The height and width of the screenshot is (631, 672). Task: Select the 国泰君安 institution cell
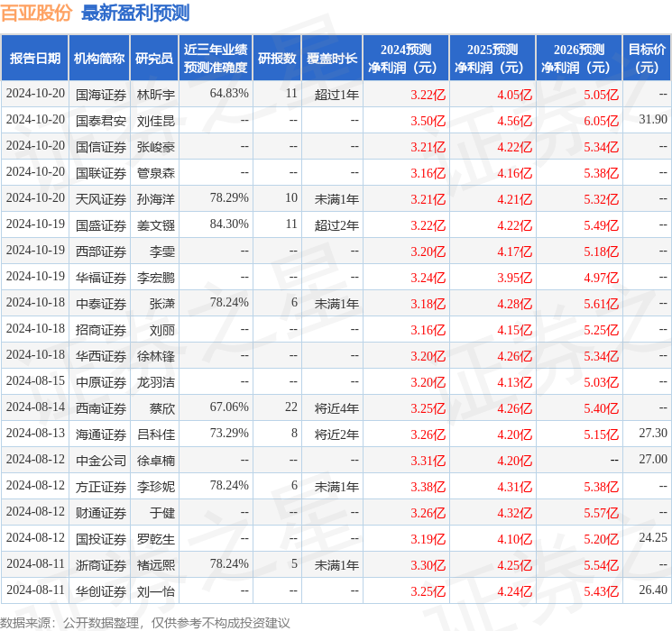[101, 121]
